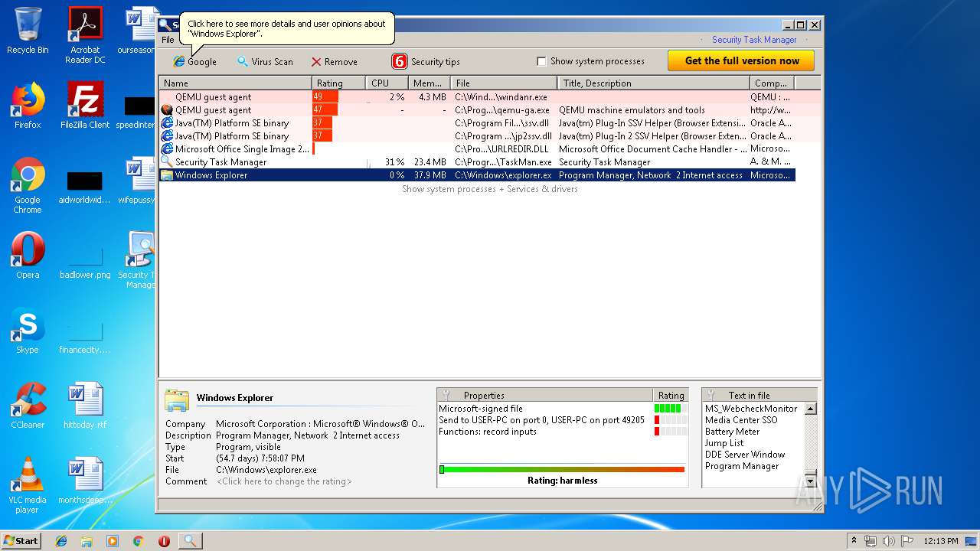
Task: Select the QEMU guest agent row rated 49
Action: 477,97
